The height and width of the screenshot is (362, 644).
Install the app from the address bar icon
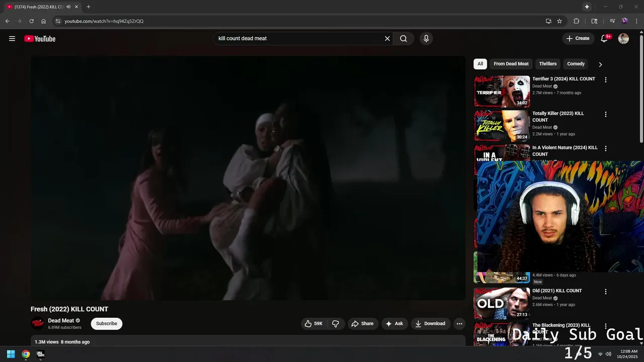tap(548, 21)
